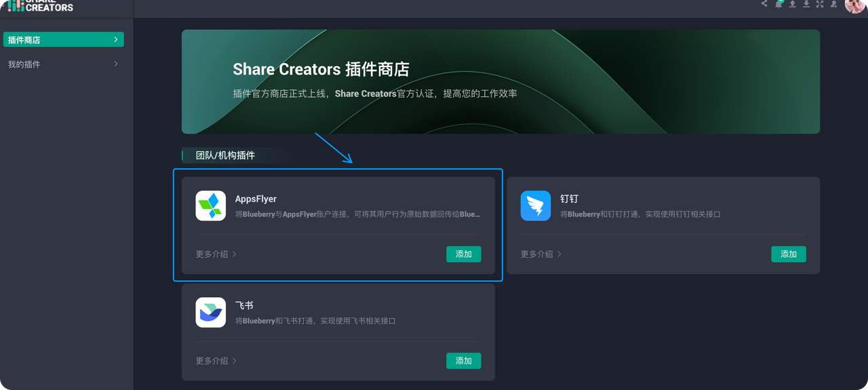The width and height of the screenshot is (868, 390).
Task: Open 更多介绍 for 钉钉
Action: [x=541, y=254]
